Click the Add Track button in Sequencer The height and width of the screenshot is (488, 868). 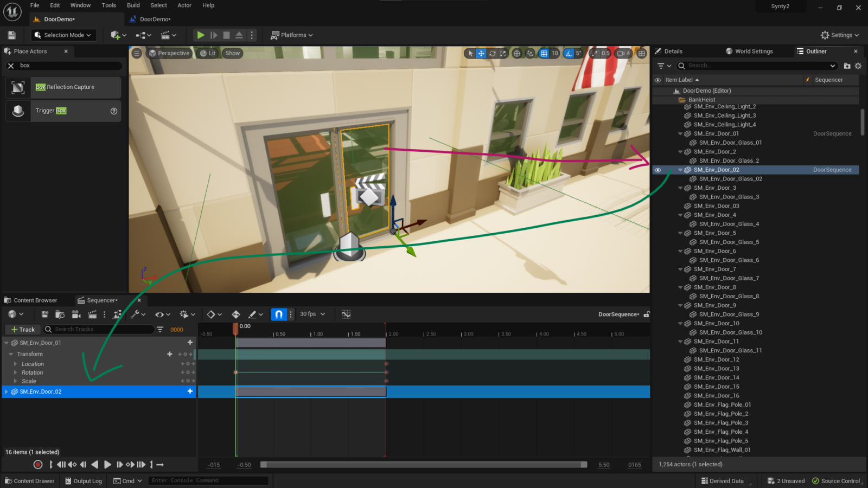click(22, 329)
